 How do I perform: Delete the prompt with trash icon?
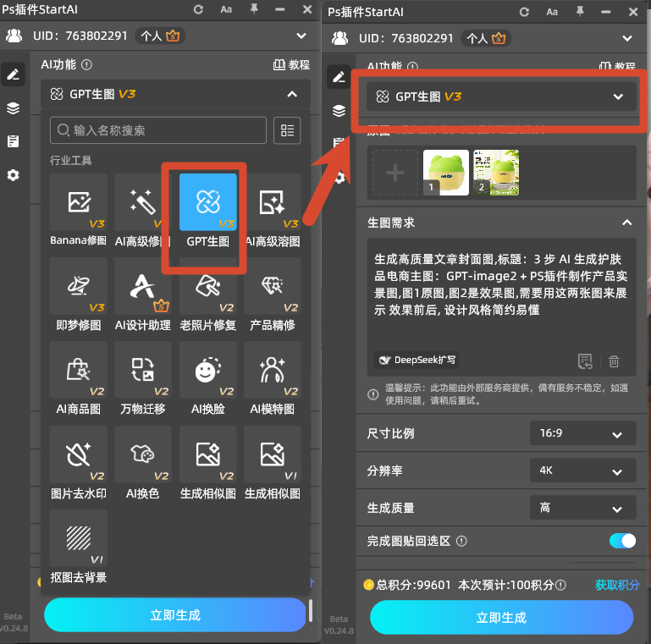pos(614,361)
